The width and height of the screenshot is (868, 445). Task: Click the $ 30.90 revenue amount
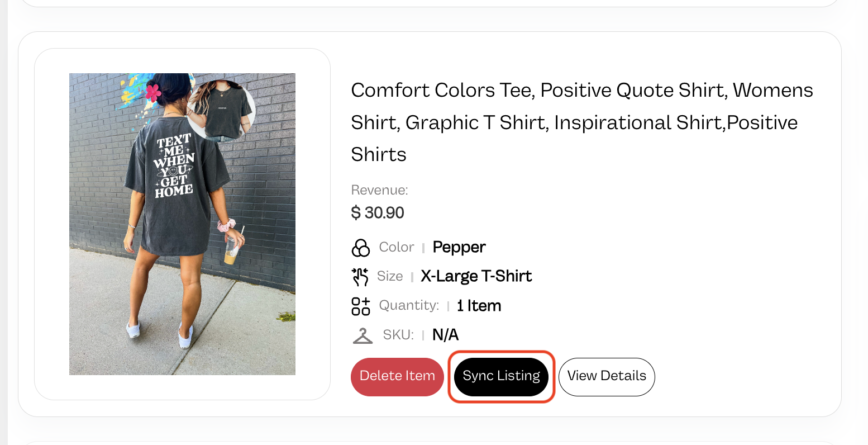[378, 213]
